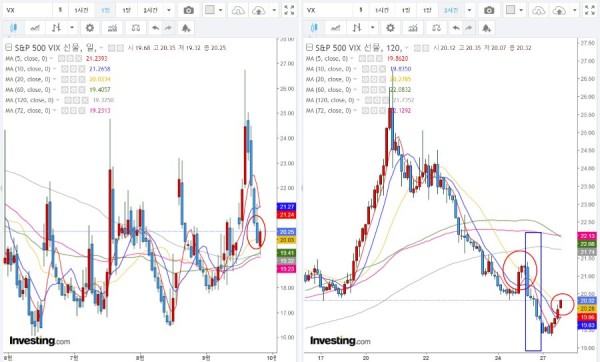The height and width of the screenshot is (362, 600).
Task: Save the left chart with the cloud upload icon
Action: tap(259, 10)
